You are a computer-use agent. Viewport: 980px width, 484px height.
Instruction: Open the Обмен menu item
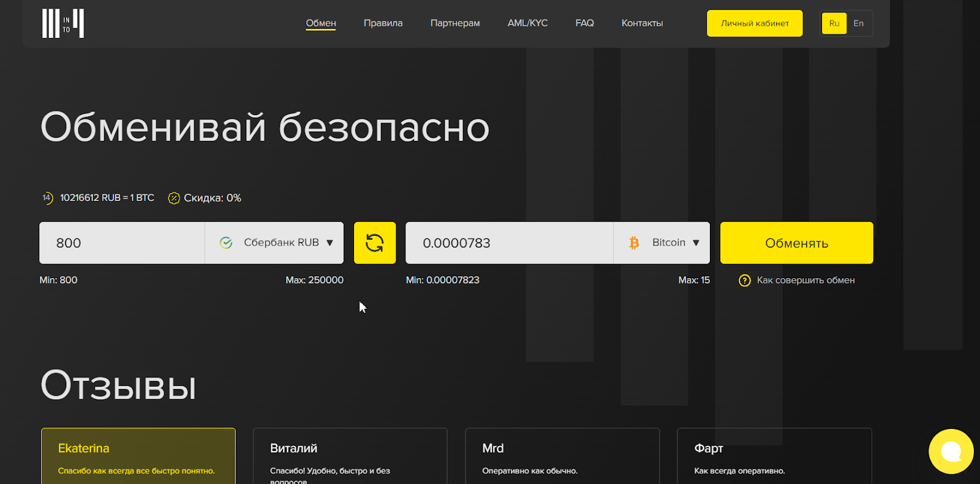coord(321,23)
